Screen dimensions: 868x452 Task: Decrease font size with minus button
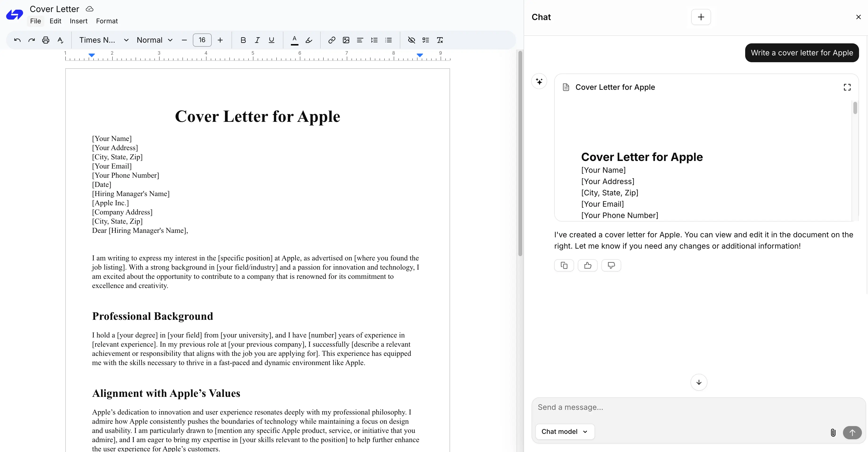[184, 40]
